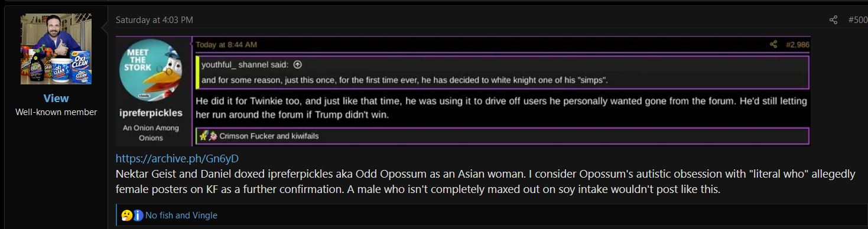Viewport: 868px width, 229px height.
Task: Open the #500 post number link
Action: [857, 20]
